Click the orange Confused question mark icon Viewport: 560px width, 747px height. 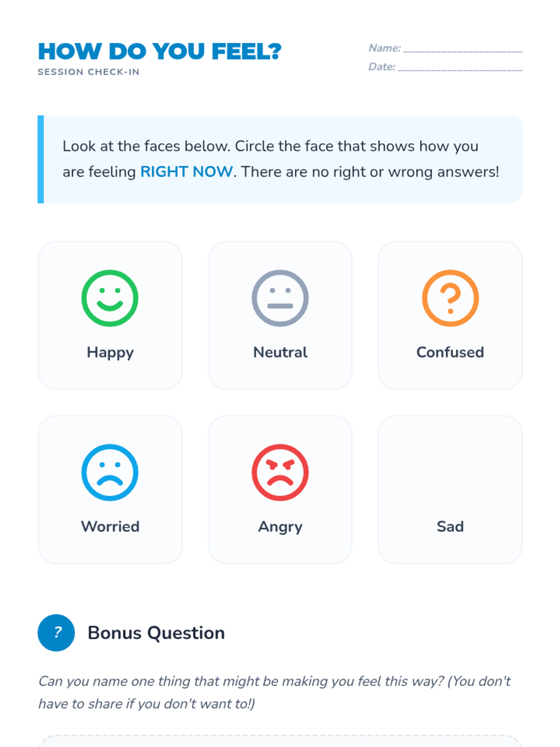(x=450, y=298)
